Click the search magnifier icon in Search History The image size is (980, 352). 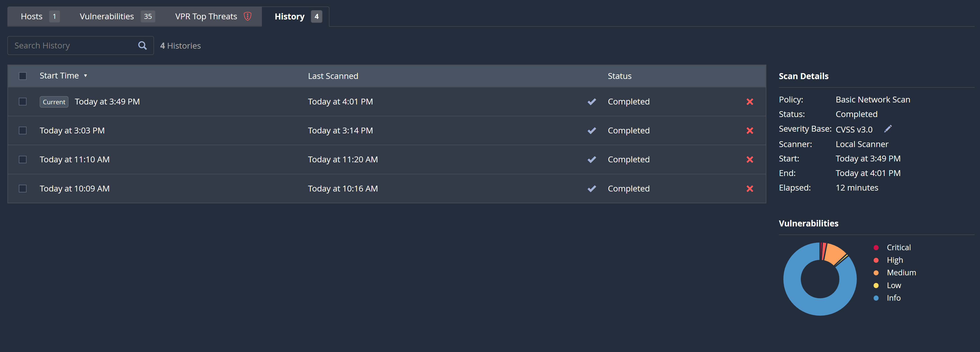click(x=142, y=45)
